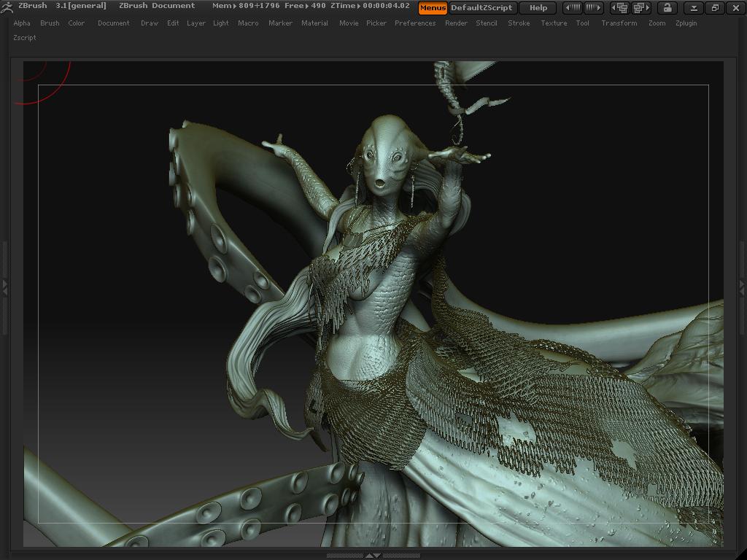
Task: Open the Color menu
Action: (77, 23)
